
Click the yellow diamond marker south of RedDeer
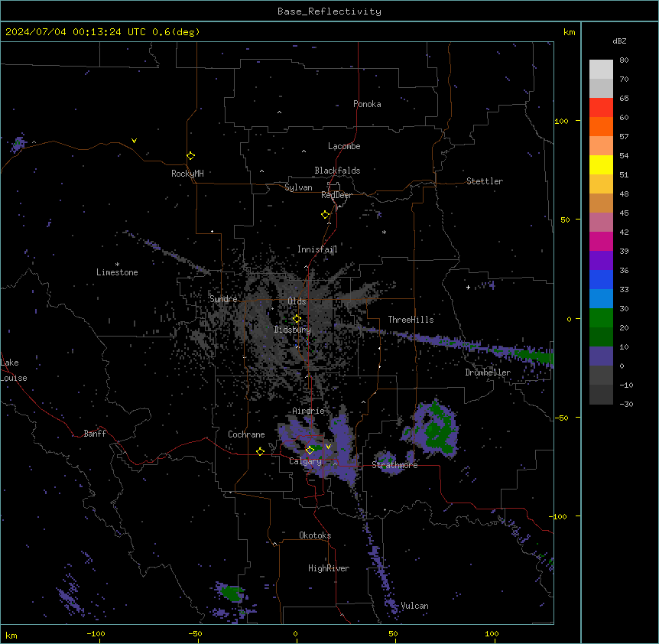[325, 214]
